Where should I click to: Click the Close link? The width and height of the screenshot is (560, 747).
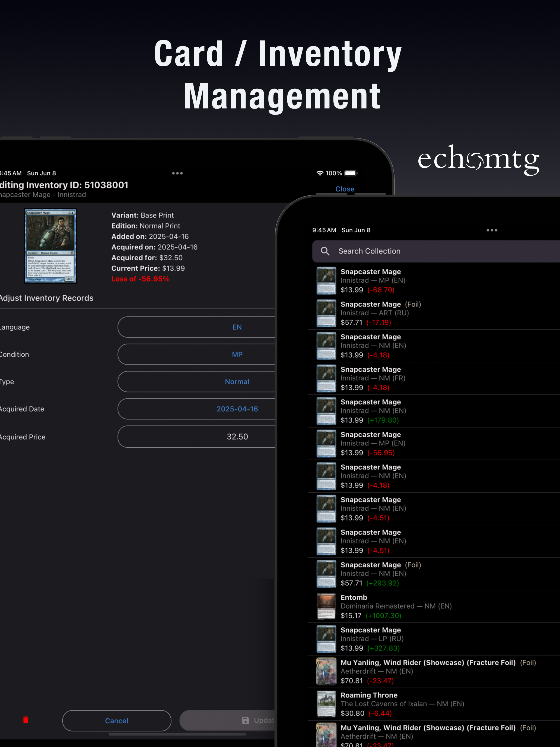pyautogui.click(x=345, y=189)
